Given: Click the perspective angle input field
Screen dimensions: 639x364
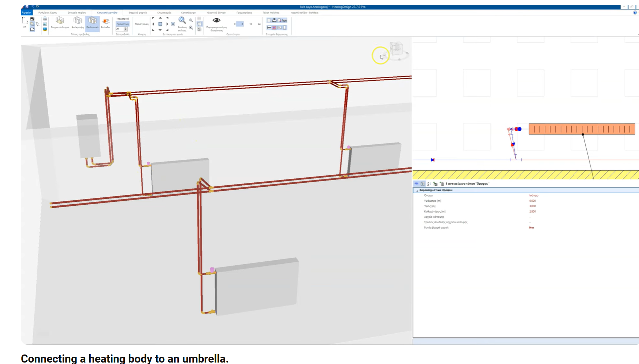Looking at the screenshot, I should (120, 29).
